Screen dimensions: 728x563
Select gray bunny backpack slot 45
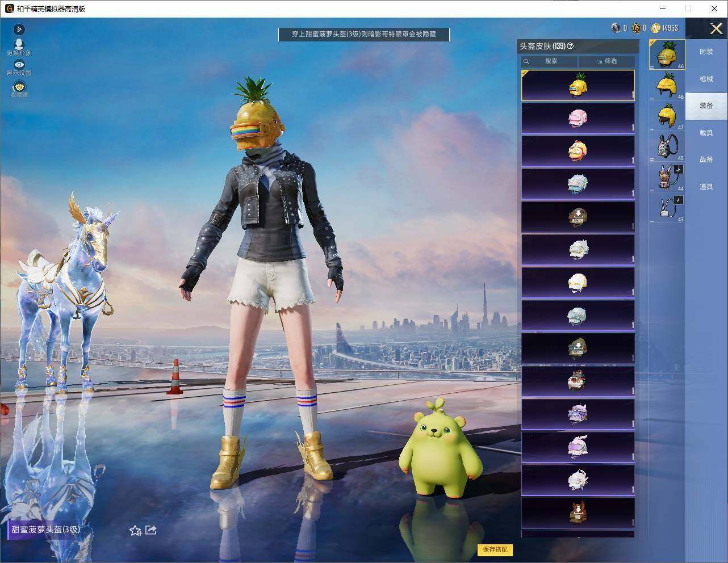click(x=667, y=146)
